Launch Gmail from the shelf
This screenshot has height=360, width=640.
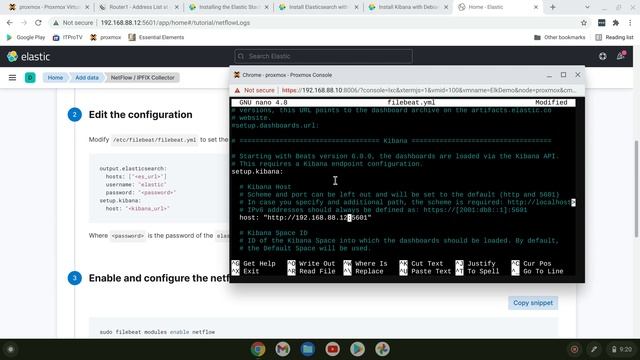click(283, 349)
